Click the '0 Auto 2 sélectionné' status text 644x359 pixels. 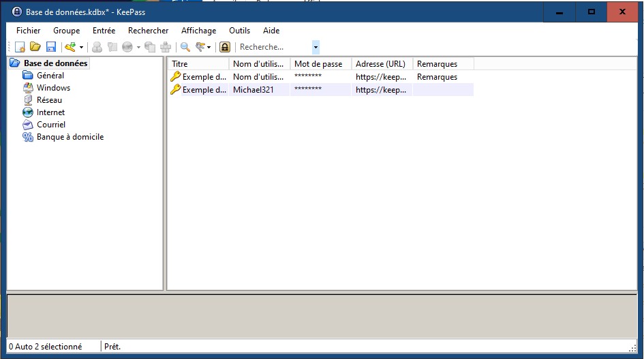point(46,347)
